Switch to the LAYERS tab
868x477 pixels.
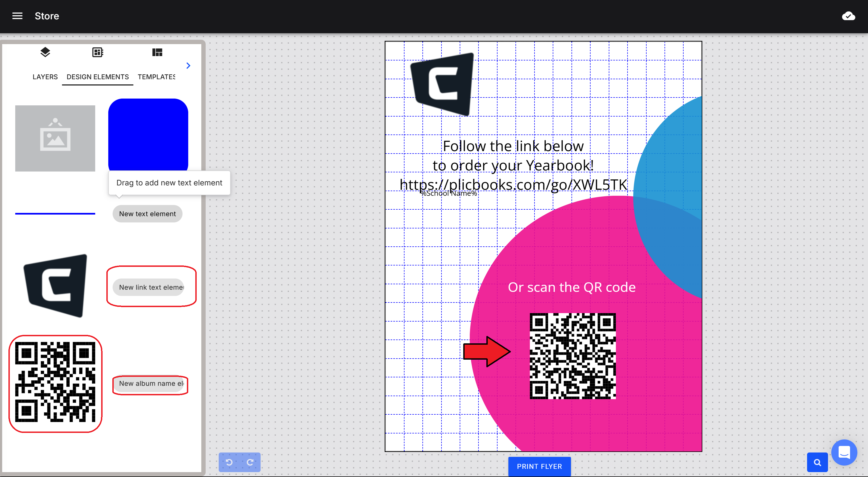click(45, 77)
